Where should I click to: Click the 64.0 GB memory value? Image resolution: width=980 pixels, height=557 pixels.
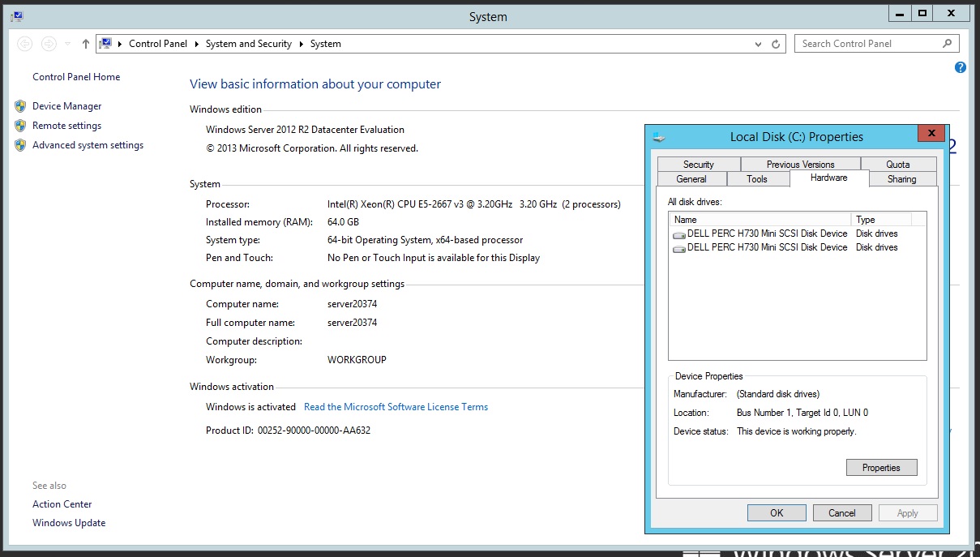pos(343,222)
